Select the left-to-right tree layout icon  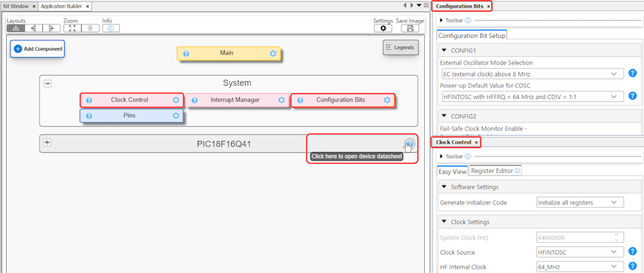pos(34,28)
